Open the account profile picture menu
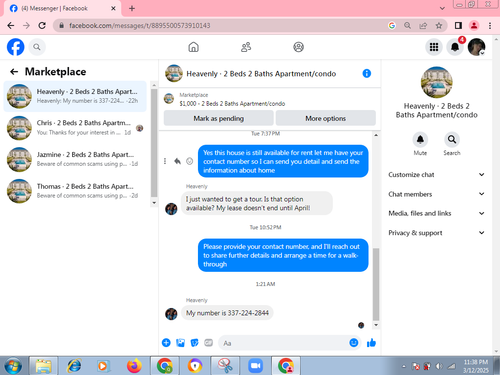 pos(476,47)
